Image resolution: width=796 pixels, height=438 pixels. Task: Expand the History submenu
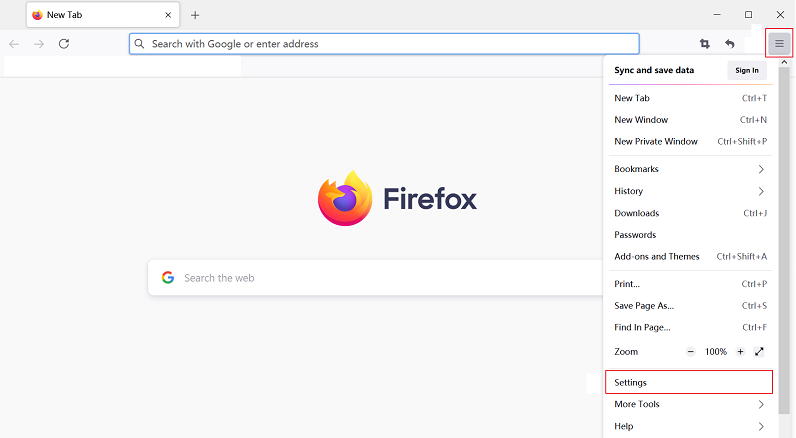pos(690,191)
